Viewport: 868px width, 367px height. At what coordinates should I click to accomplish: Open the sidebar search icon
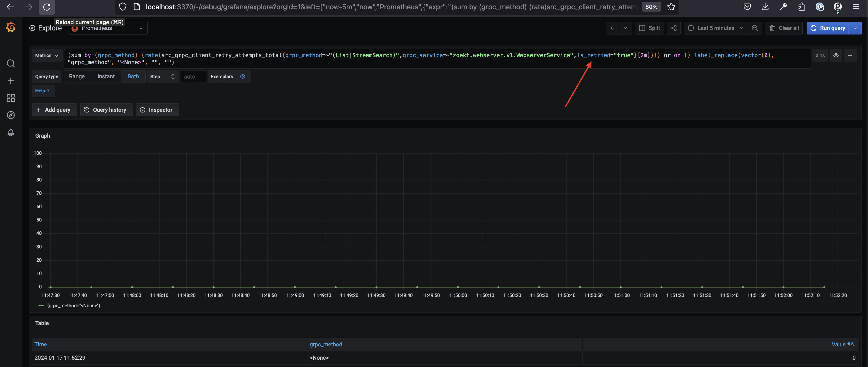(11, 63)
